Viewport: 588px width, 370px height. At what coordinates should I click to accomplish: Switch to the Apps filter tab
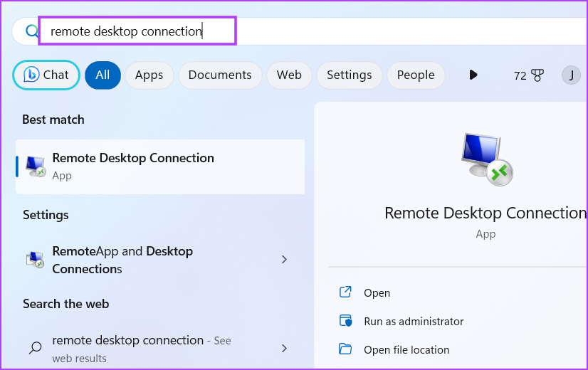149,75
